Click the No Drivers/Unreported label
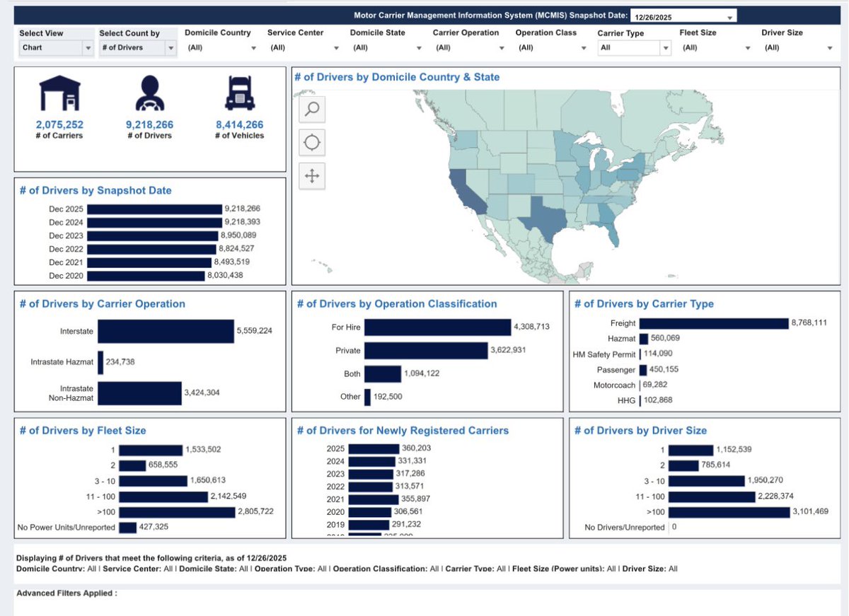The height and width of the screenshot is (616, 849). click(625, 528)
